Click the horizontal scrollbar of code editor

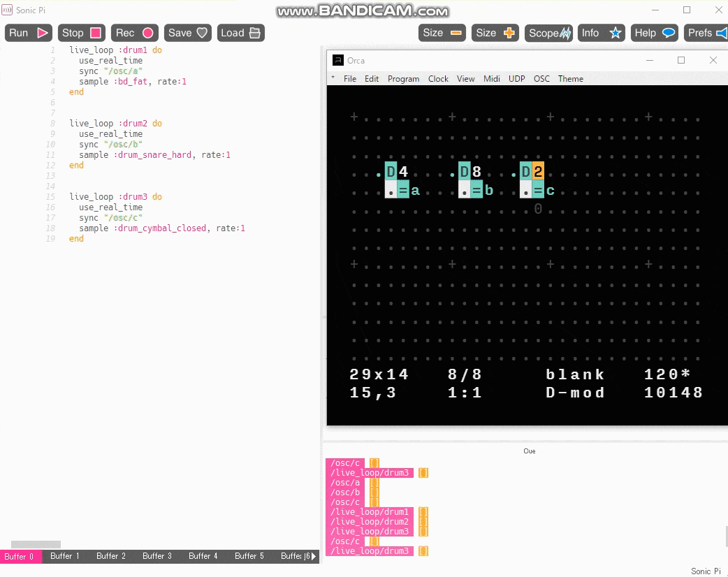pos(36,544)
